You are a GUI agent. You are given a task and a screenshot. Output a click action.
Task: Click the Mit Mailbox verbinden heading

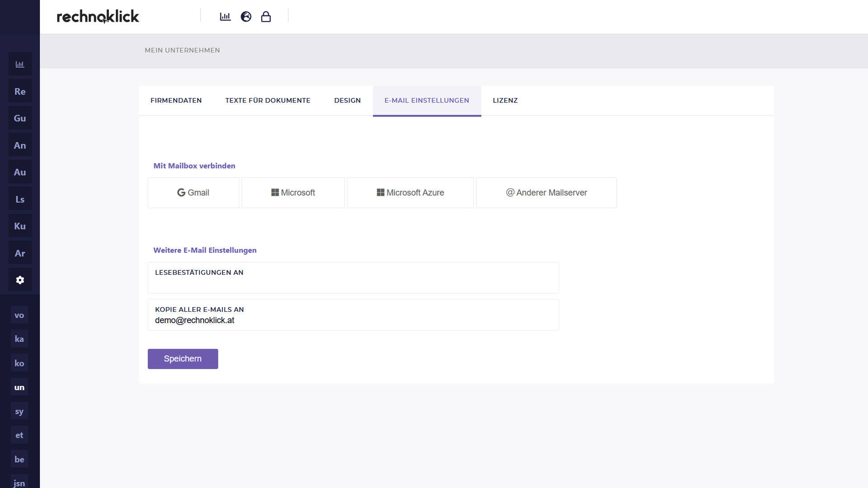[x=194, y=166]
